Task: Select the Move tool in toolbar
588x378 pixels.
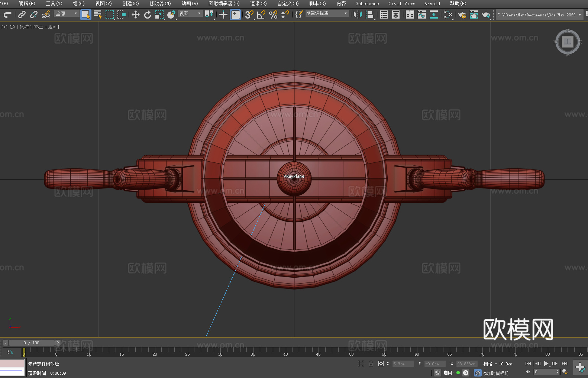Action: (x=136, y=14)
